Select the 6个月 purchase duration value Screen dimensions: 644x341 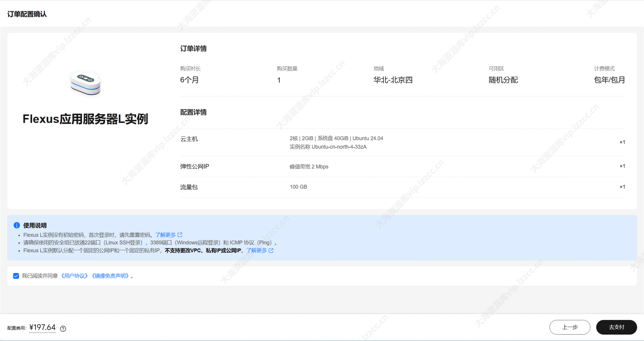point(189,80)
